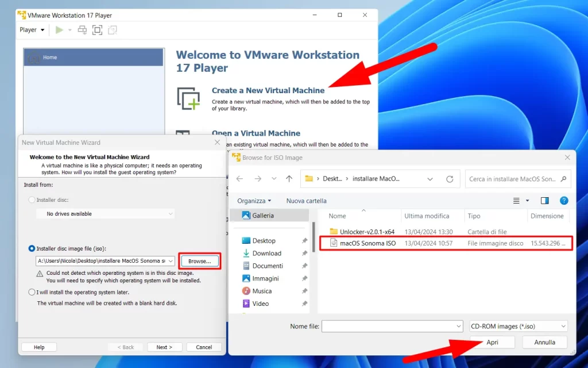
Task: Click Apri to open the file
Action: (x=492, y=342)
